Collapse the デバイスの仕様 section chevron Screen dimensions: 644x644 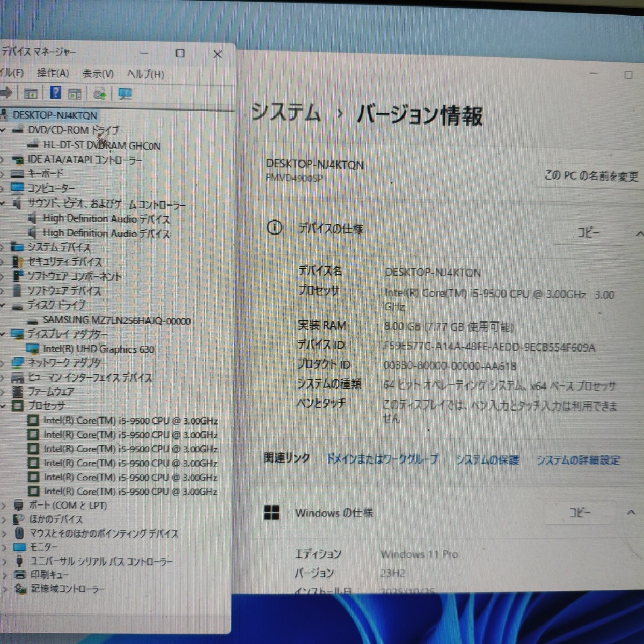click(639, 233)
